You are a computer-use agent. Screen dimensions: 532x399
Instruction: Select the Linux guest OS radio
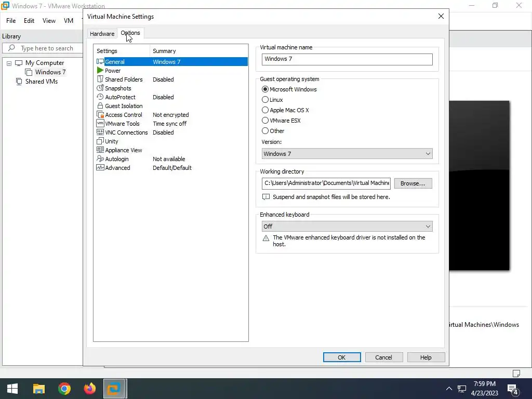coord(265,99)
